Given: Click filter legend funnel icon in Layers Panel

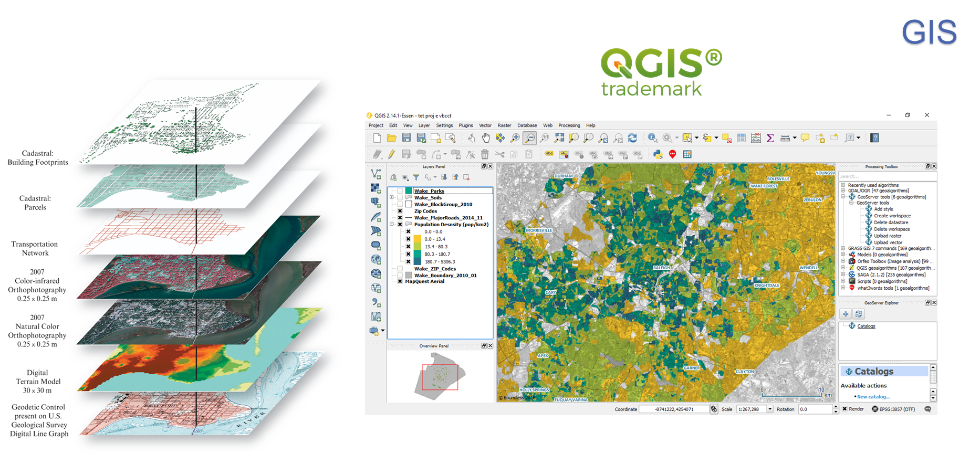Looking at the screenshot, I should 416,177.
